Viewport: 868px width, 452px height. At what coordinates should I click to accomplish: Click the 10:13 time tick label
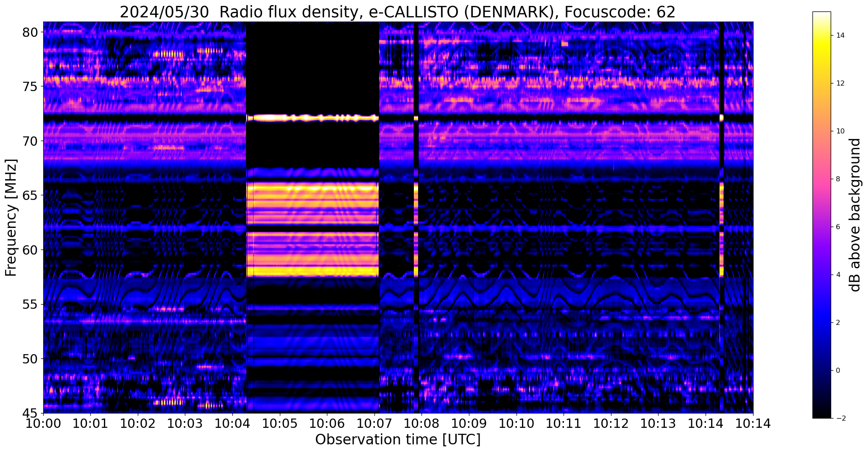(x=658, y=423)
